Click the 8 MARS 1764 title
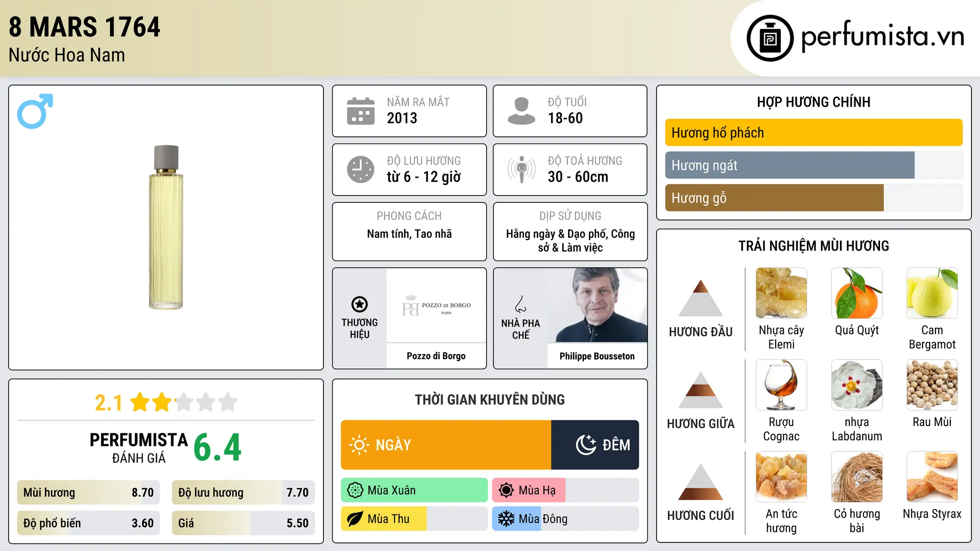This screenshot has width=980, height=551. point(85,27)
